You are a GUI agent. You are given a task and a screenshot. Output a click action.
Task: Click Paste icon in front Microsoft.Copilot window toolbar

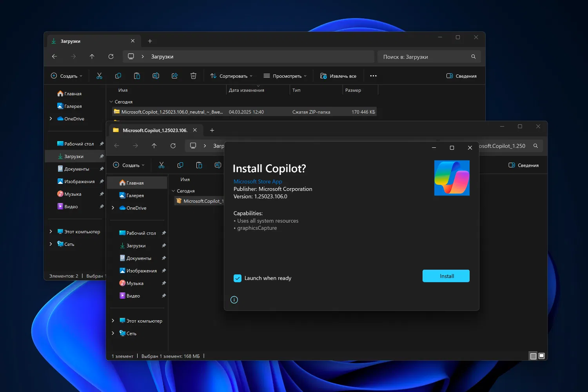[199, 165]
